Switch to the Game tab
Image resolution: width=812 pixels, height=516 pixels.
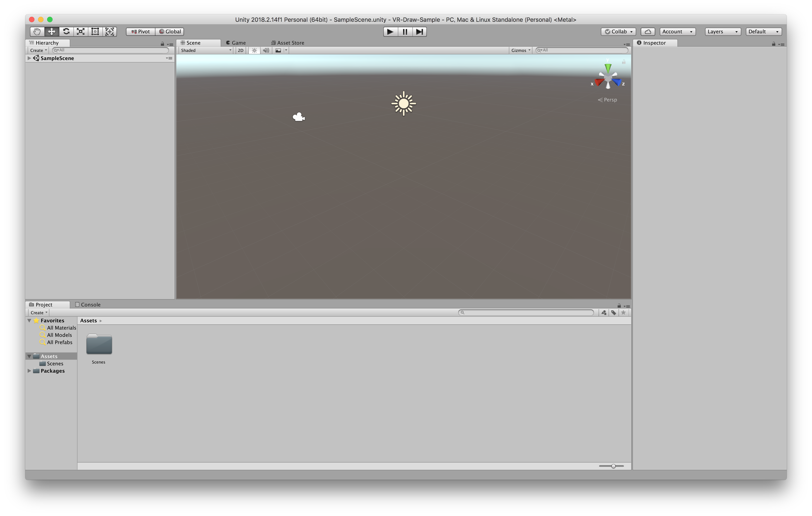[236, 42]
